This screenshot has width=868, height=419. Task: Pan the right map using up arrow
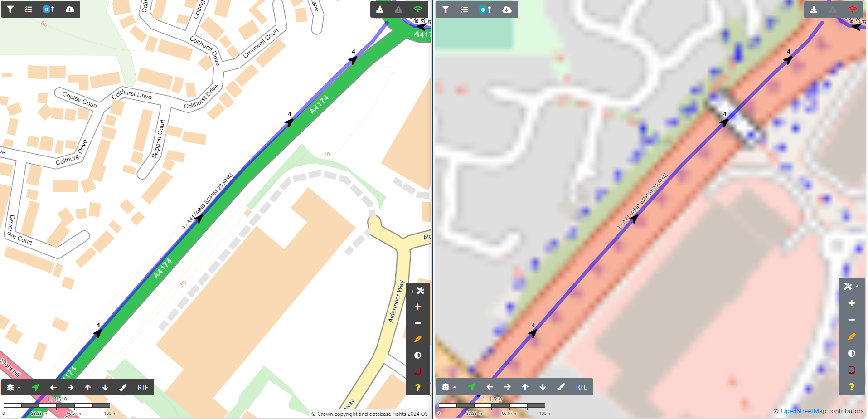click(x=525, y=387)
